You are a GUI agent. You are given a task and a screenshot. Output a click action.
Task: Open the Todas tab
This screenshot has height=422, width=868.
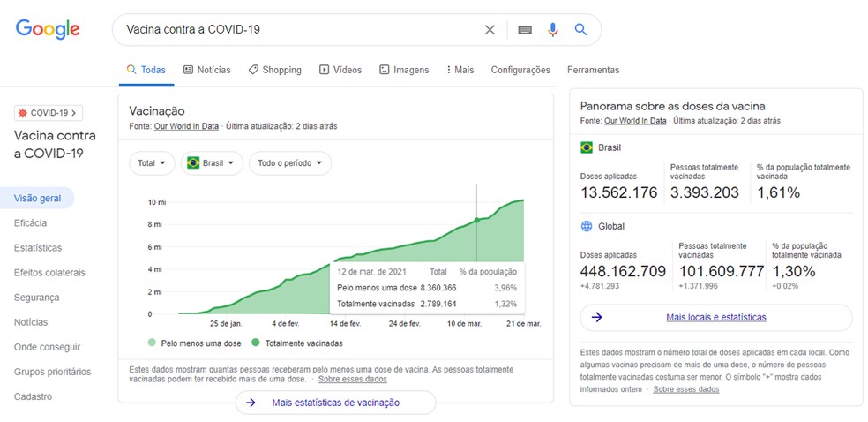(146, 70)
